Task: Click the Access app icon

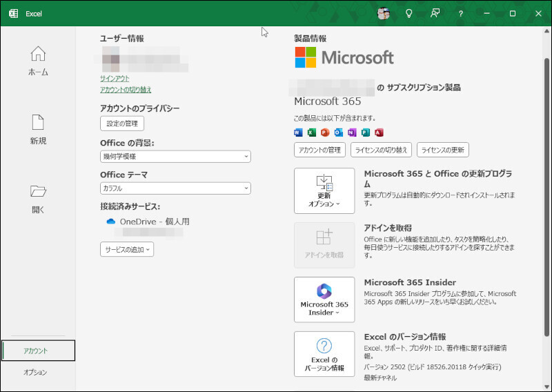Action: pos(379,133)
